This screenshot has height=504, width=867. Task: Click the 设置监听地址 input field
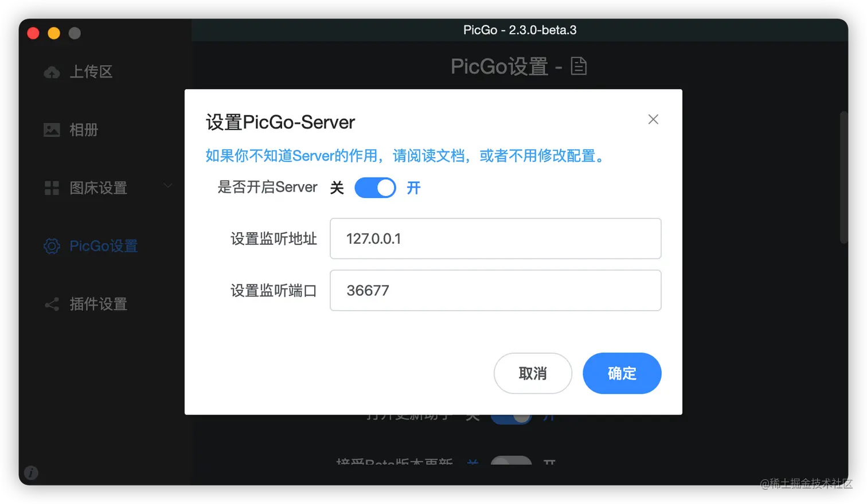495,239
